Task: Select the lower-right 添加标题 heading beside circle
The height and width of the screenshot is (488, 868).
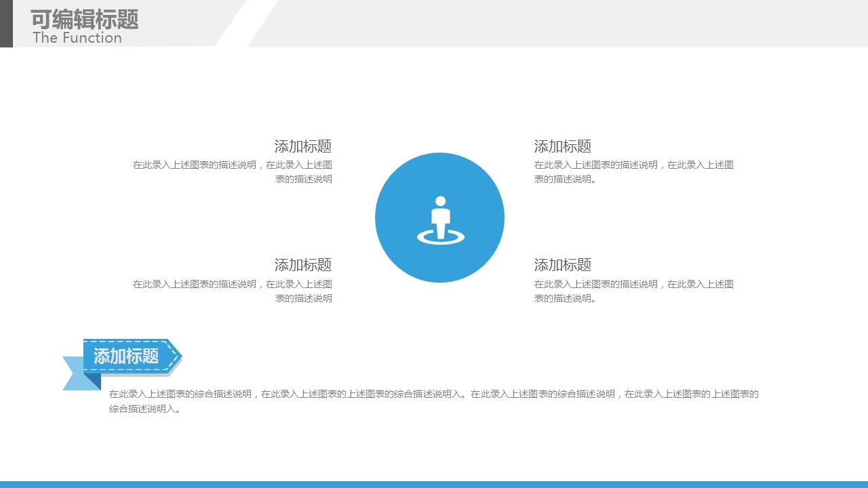Action: (563, 265)
